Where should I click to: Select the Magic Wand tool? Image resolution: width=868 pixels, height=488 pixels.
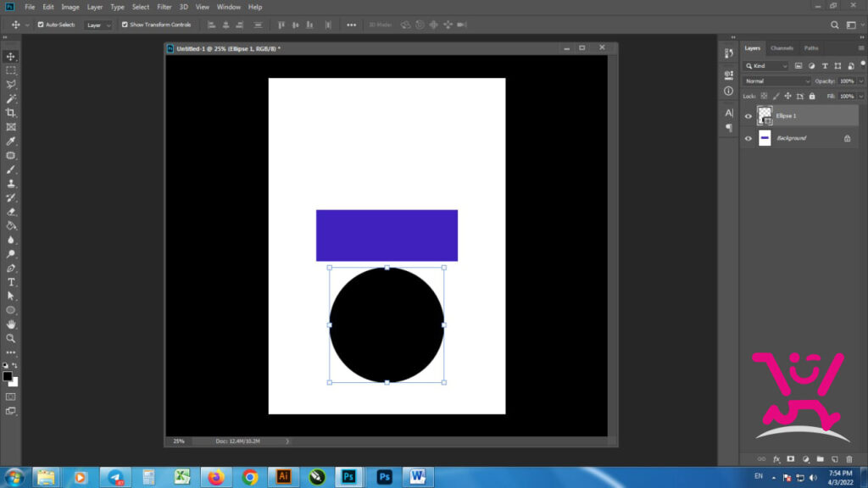pyautogui.click(x=10, y=98)
